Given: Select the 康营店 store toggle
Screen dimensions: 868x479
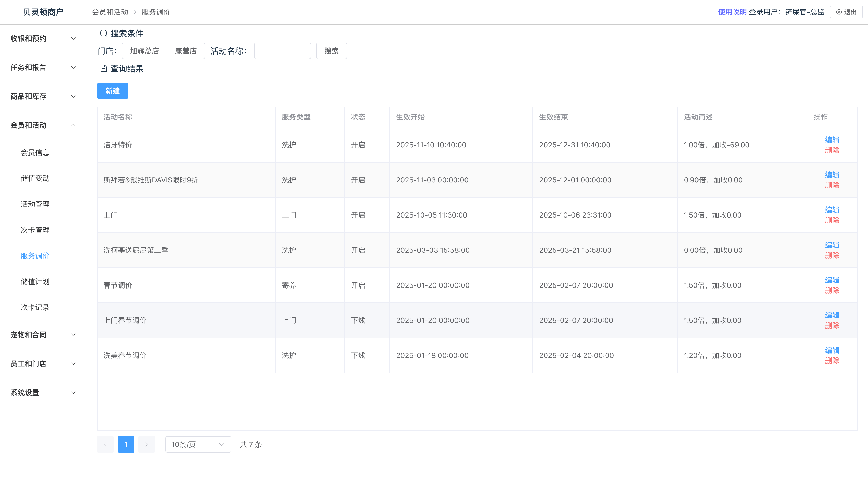Looking at the screenshot, I should (x=186, y=51).
